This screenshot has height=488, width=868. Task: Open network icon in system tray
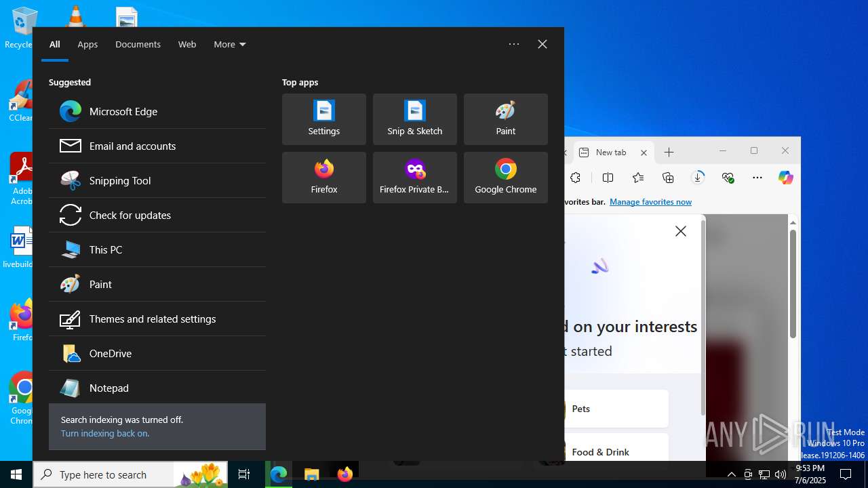[x=764, y=474]
